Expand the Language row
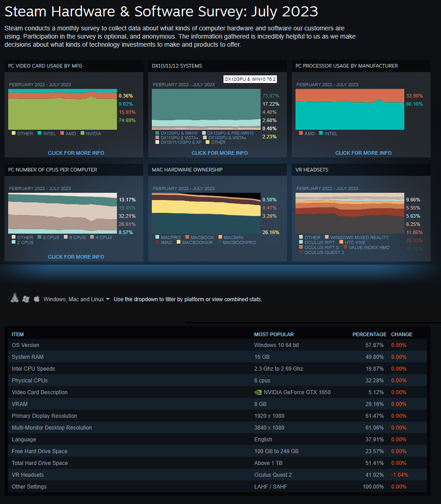Screen dimensions: 441x504 click(x=218, y=440)
